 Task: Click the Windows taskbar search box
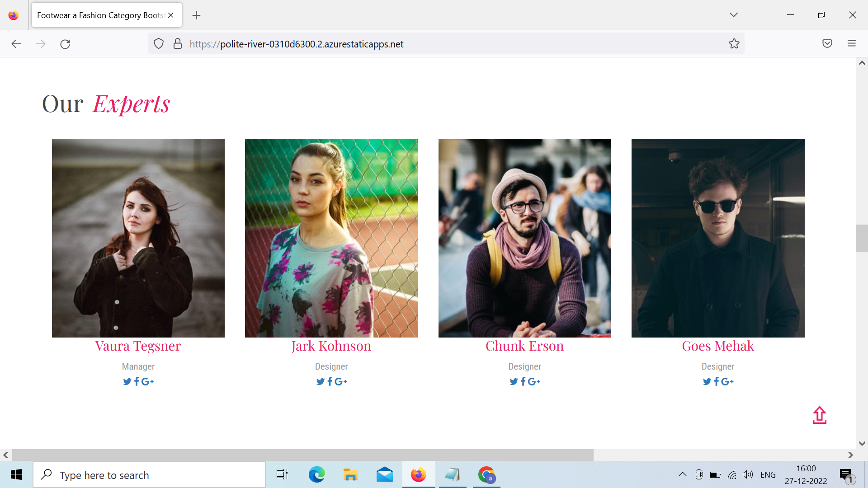149,475
